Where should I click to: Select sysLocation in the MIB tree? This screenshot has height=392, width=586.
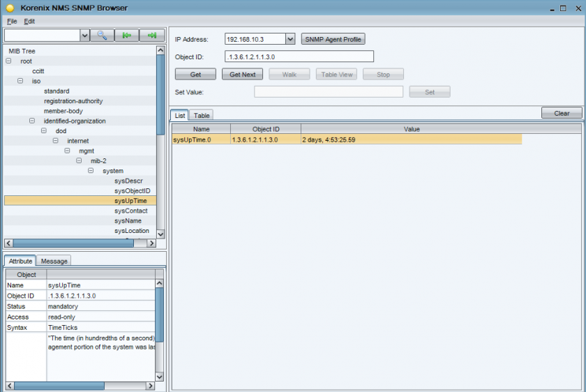click(x=132, y=231)
